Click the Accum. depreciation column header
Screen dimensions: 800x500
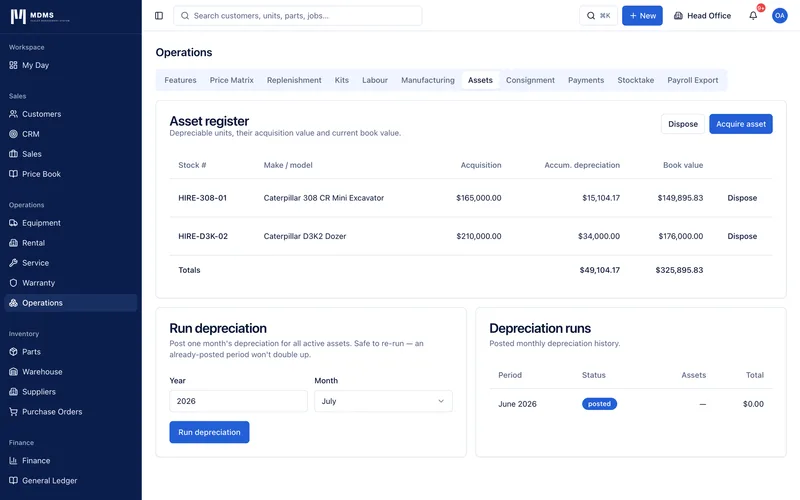pos(582,165)
